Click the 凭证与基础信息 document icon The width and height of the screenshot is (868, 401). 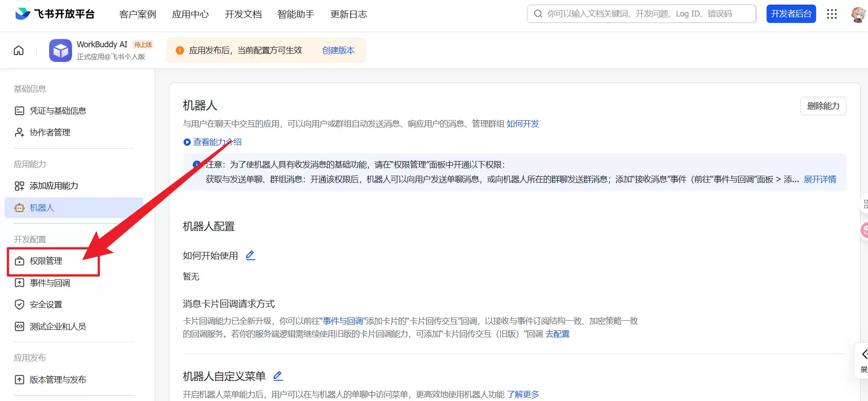[x=19, y=111]
